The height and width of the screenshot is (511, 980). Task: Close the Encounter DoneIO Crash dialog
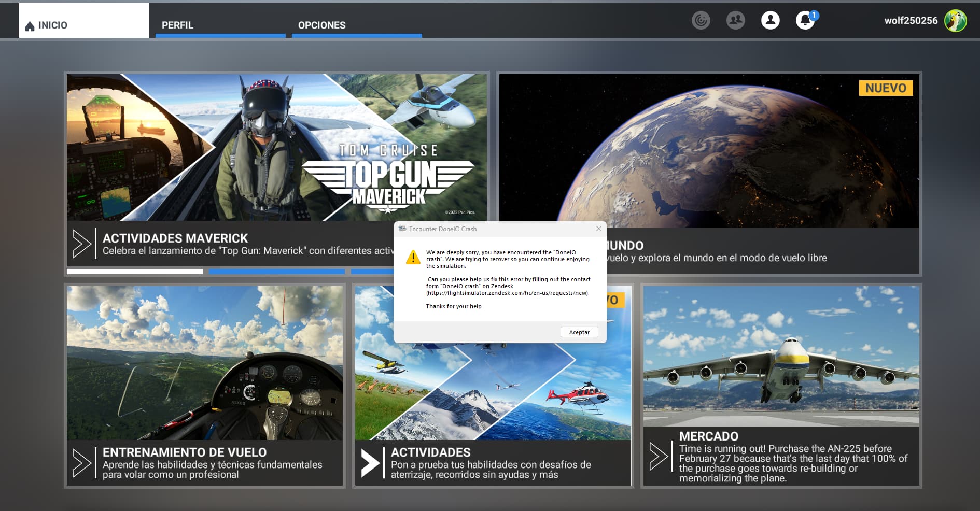pyautogui.click(x=598, y=229)
